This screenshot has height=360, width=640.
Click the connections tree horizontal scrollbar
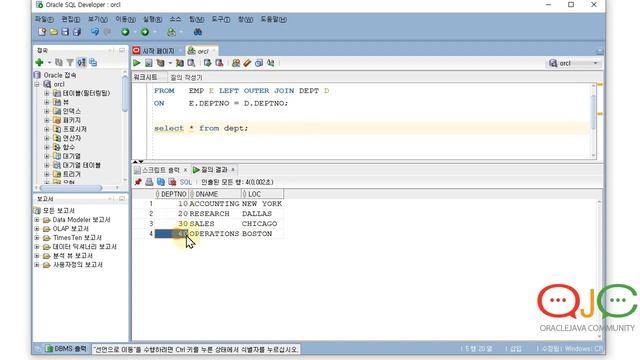click(x=71, y=188)
